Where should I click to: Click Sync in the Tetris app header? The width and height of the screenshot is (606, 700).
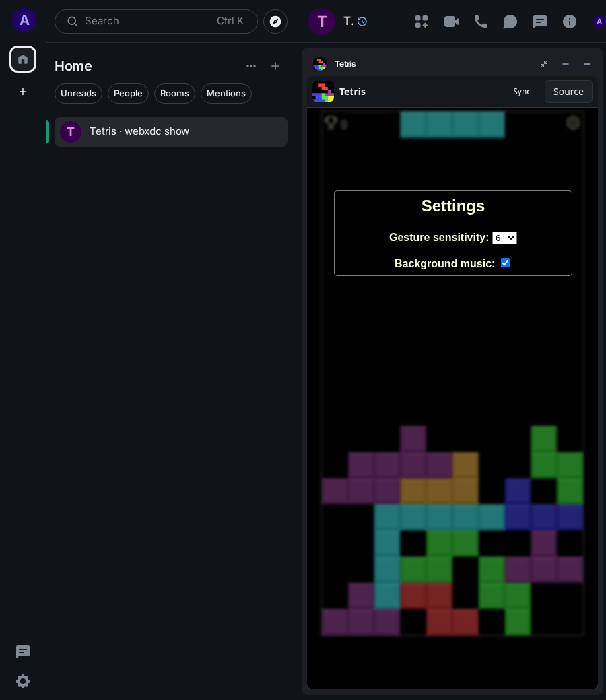tap(522, 92)
